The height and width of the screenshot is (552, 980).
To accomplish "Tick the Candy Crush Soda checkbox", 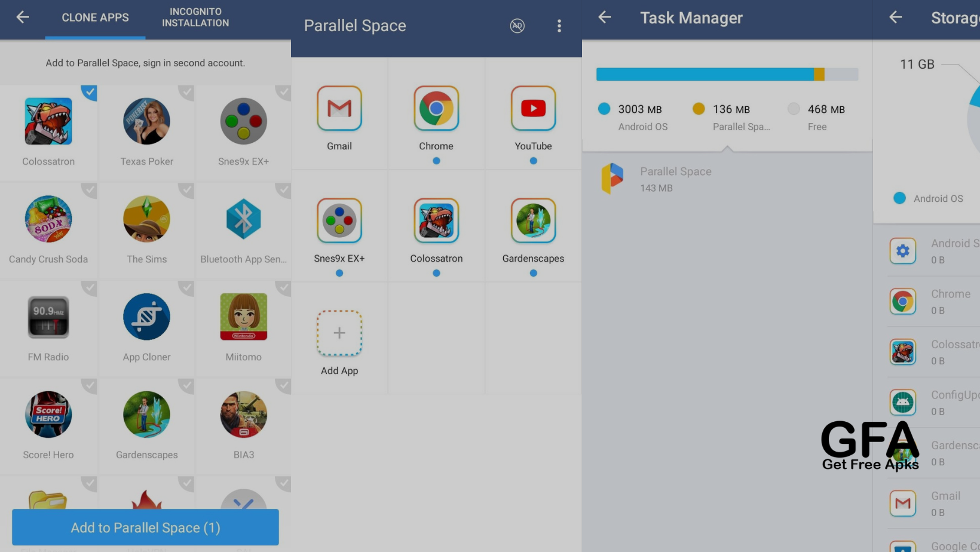I will coord(89,190).
